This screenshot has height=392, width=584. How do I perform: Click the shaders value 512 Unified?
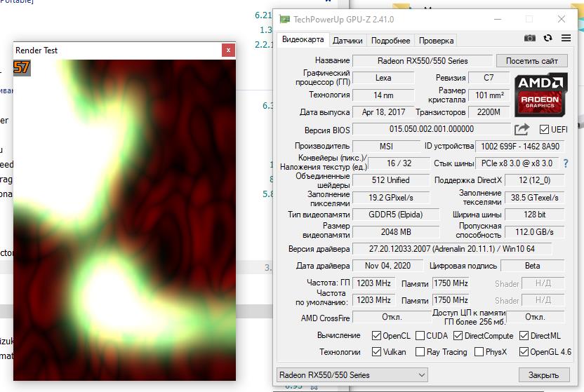pos(391,180)
